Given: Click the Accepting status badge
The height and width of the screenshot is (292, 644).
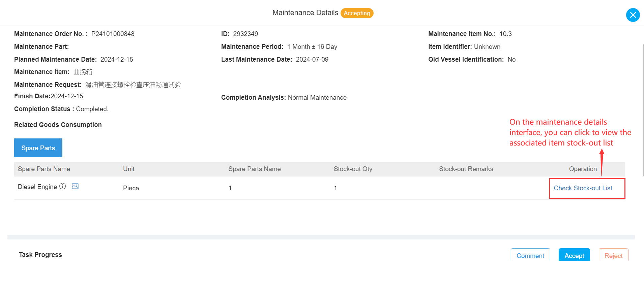Looking at the screenshot, I should 357,13.
